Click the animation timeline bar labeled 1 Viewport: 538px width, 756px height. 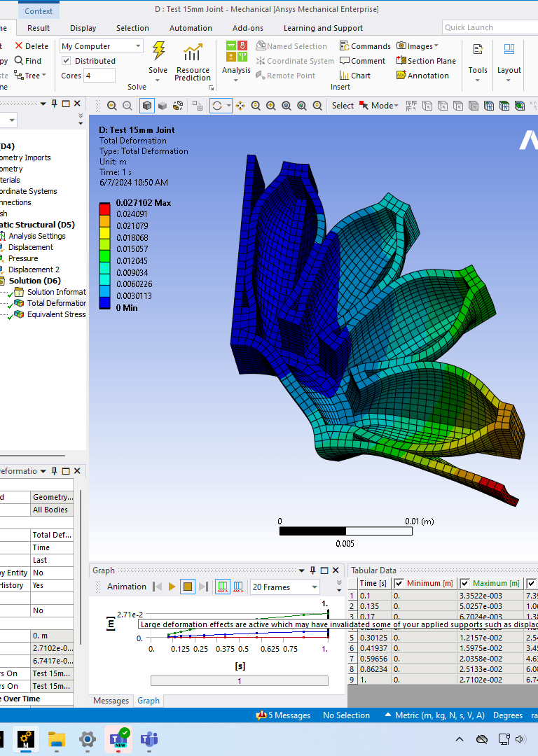pyautogui.click(x=240, y=681)
